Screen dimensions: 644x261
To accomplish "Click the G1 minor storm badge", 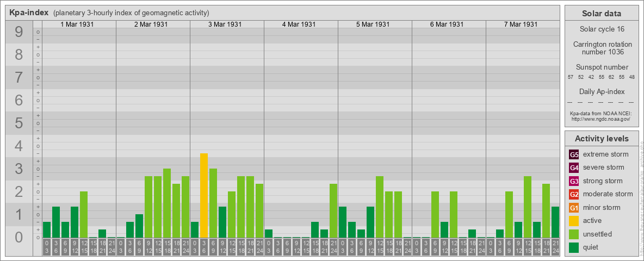I will [x=574, y=208].
